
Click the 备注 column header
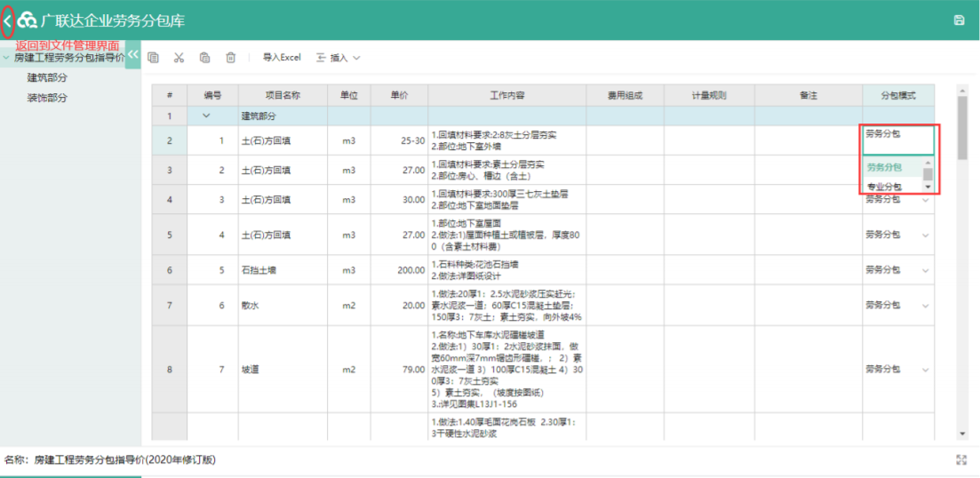tap(809, 96)
